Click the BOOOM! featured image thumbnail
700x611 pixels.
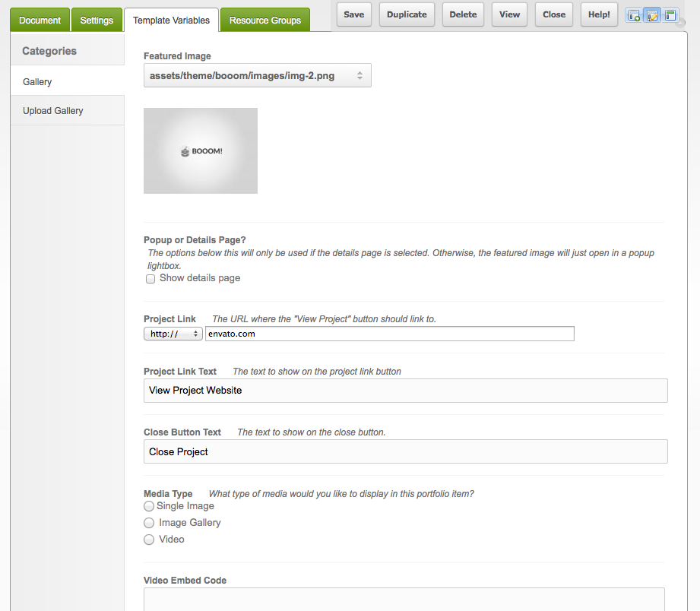coord(201,151)
